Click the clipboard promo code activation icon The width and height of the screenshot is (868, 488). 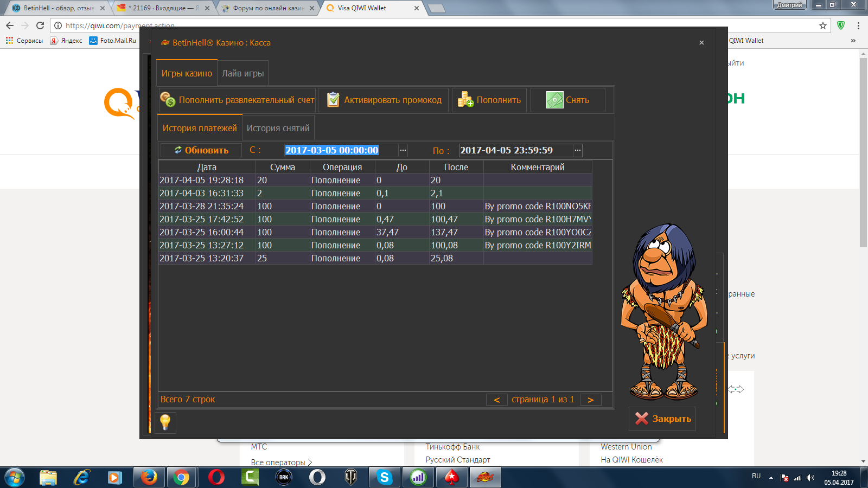click(x=333, y=100)
